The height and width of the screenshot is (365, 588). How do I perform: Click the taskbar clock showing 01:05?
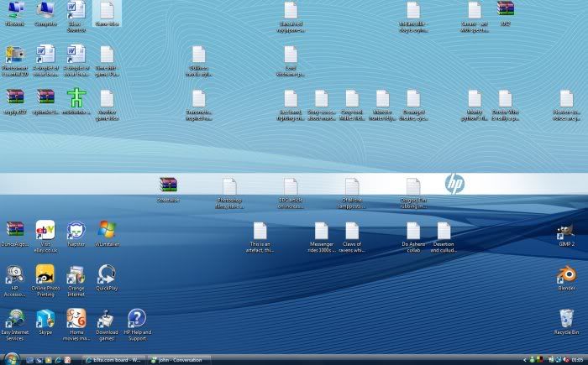[x=578, y=360]
